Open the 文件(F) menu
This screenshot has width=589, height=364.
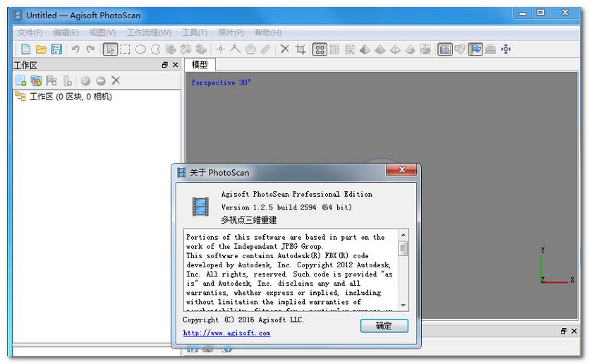(30, 32)
